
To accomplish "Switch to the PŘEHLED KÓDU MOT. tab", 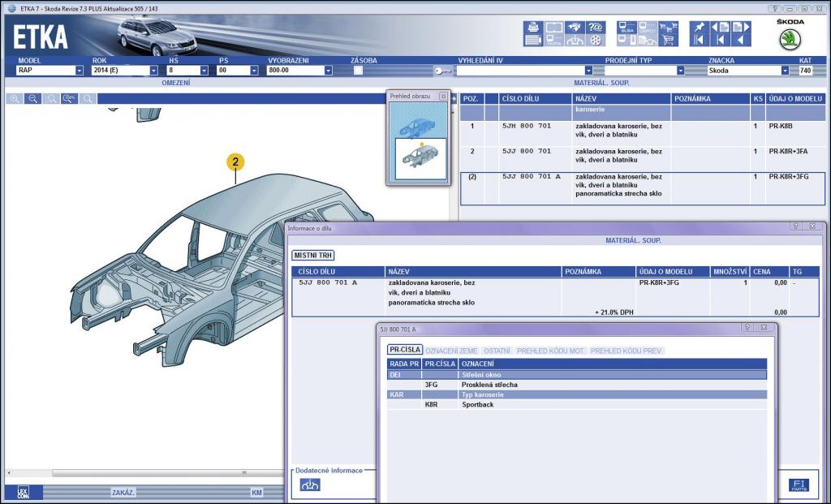I will 550,351.
